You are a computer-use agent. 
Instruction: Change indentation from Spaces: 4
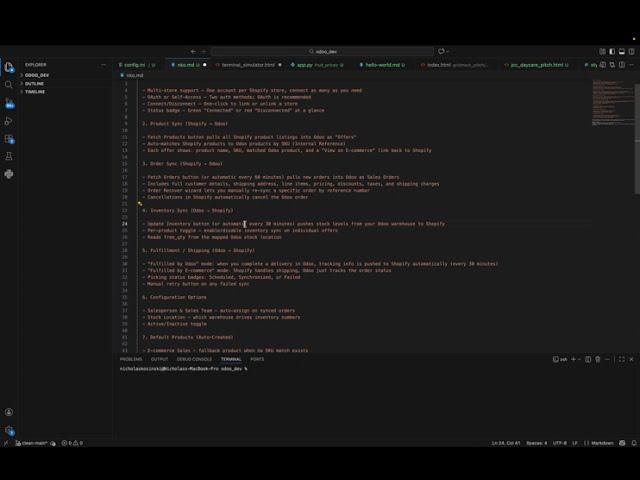tap(536, 443)
